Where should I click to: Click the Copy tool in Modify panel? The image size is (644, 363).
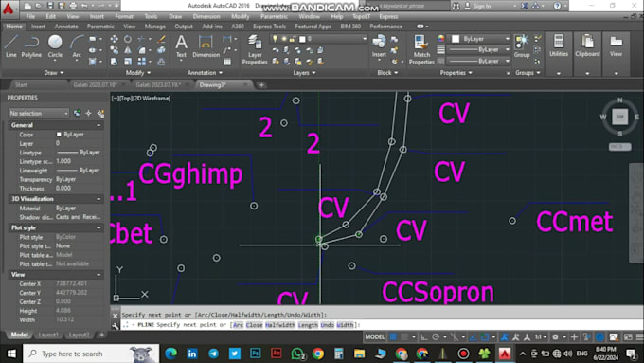click(x=115, y=50)
